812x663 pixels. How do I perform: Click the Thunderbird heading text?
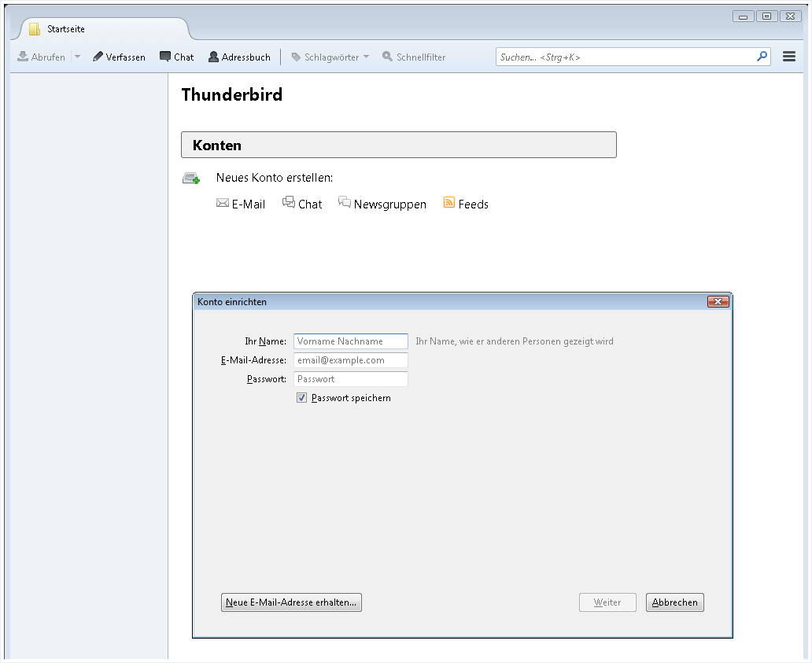[x=232, y=94]
